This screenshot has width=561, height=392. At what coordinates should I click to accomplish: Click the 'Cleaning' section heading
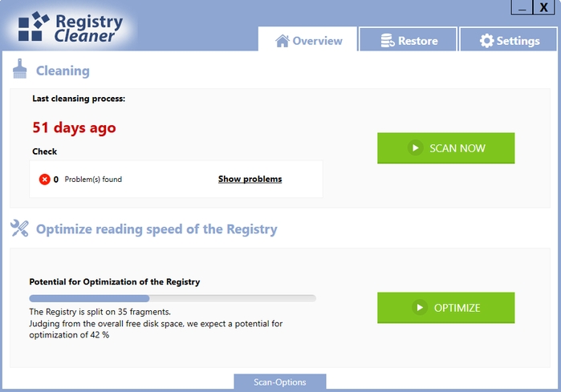click(63, 71)
